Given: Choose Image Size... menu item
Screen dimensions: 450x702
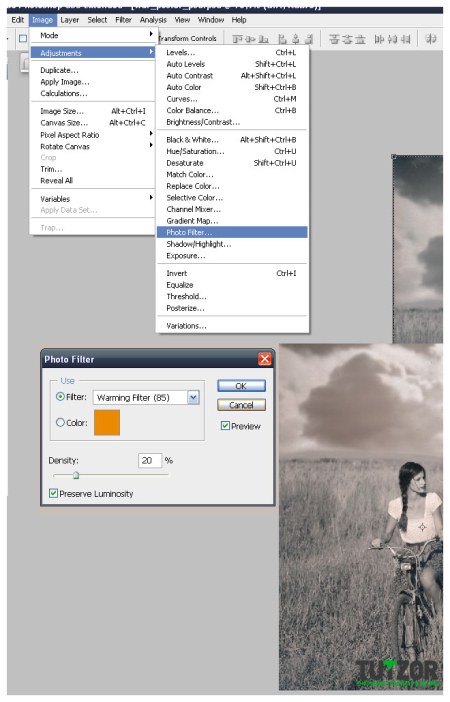Looking at the screenshot, I should click(92, 111).
